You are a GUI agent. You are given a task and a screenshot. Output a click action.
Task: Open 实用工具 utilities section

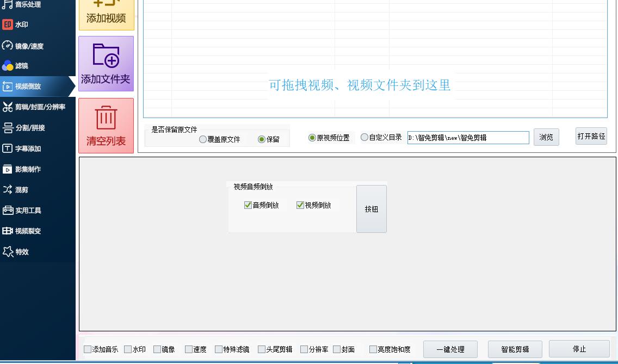pos(22,210)
